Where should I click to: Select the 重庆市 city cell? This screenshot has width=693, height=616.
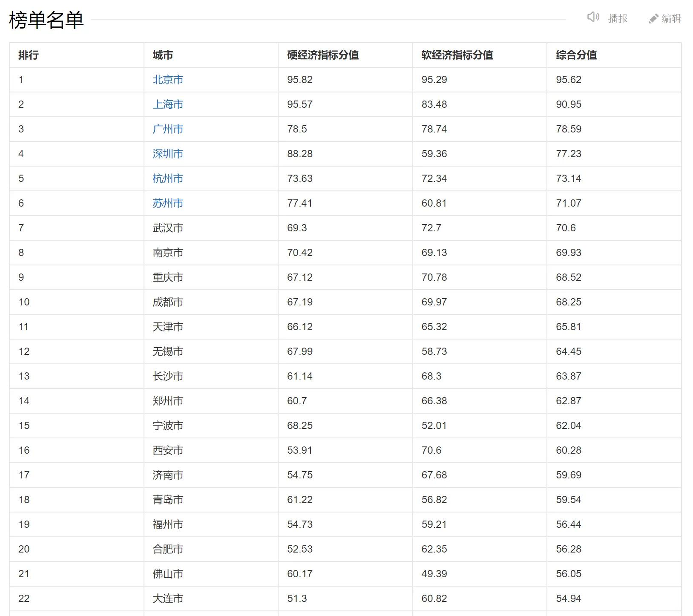(211, 277)
